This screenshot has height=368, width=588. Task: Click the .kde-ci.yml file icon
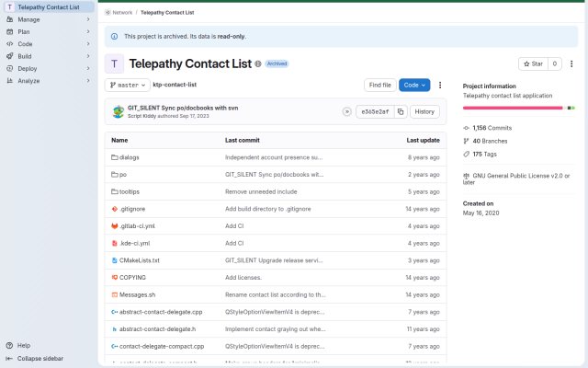(114, 243)
